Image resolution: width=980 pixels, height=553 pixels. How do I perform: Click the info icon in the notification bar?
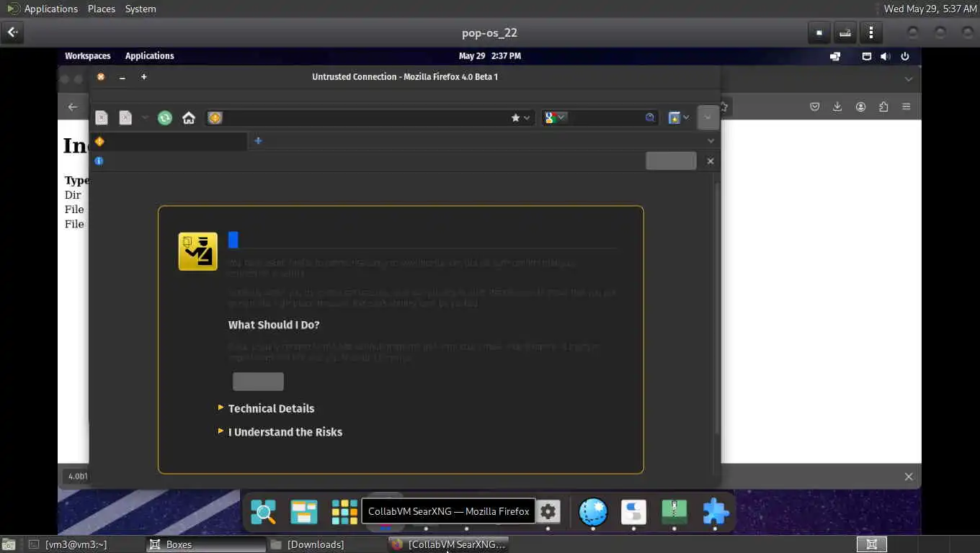[x=99, y=161]
